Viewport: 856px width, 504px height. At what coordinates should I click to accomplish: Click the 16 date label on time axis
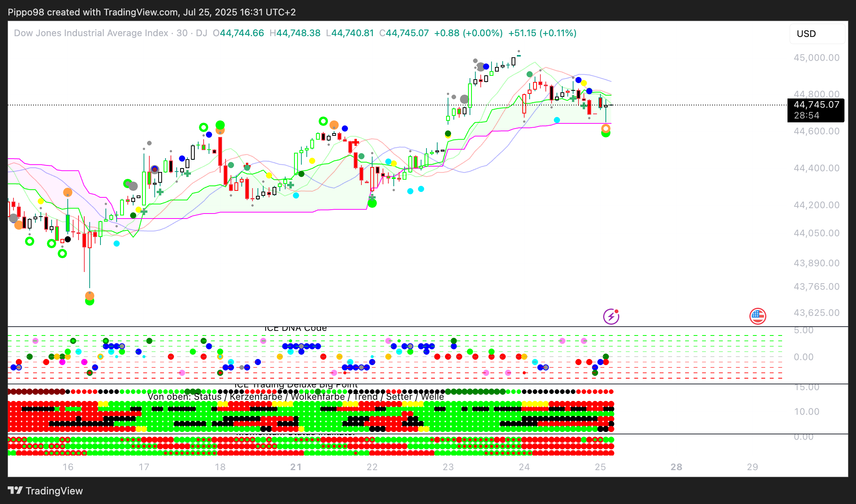[68, 467]
